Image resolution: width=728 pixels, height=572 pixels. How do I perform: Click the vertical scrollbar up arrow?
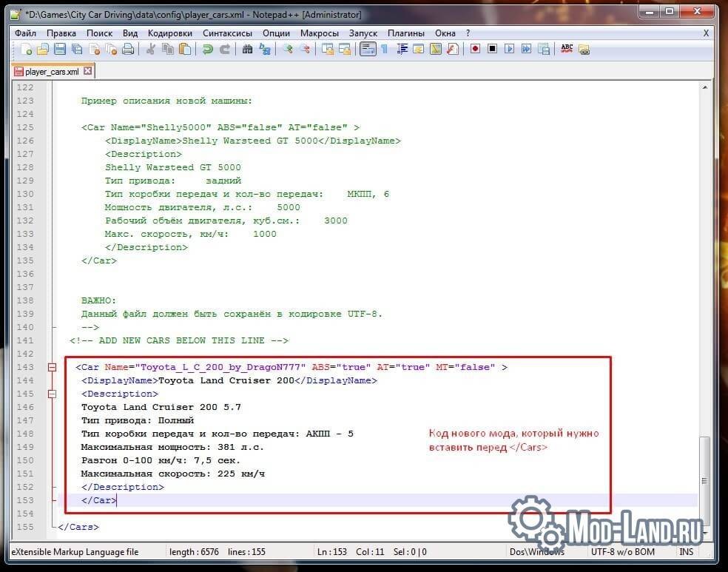tap(705, 87)
